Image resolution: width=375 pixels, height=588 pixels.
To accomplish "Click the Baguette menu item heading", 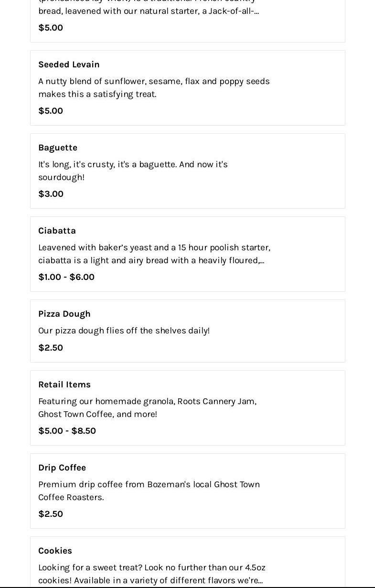I will (x=58, y=148).
